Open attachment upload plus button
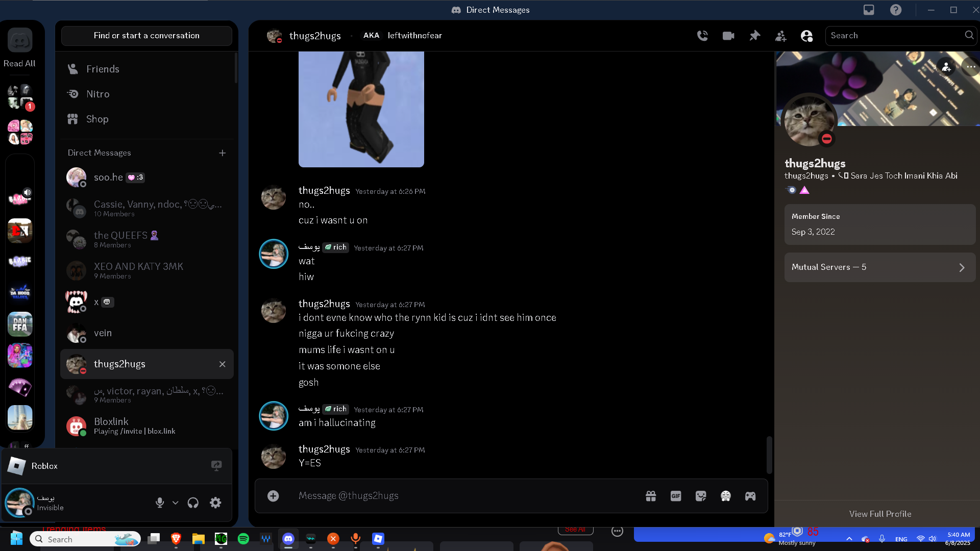The image size is (980, 551). [273, 496]
